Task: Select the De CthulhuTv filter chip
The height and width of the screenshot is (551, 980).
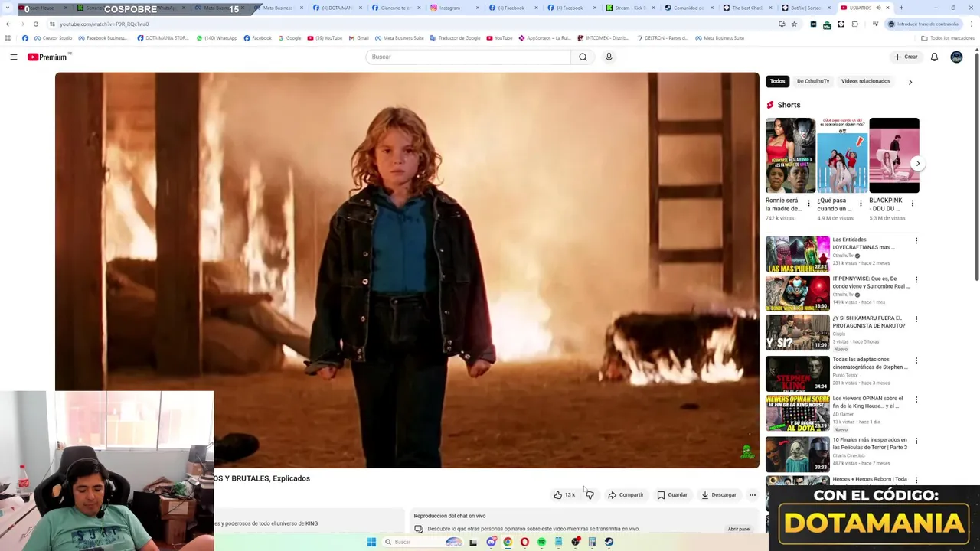Action: coord(812,81)
